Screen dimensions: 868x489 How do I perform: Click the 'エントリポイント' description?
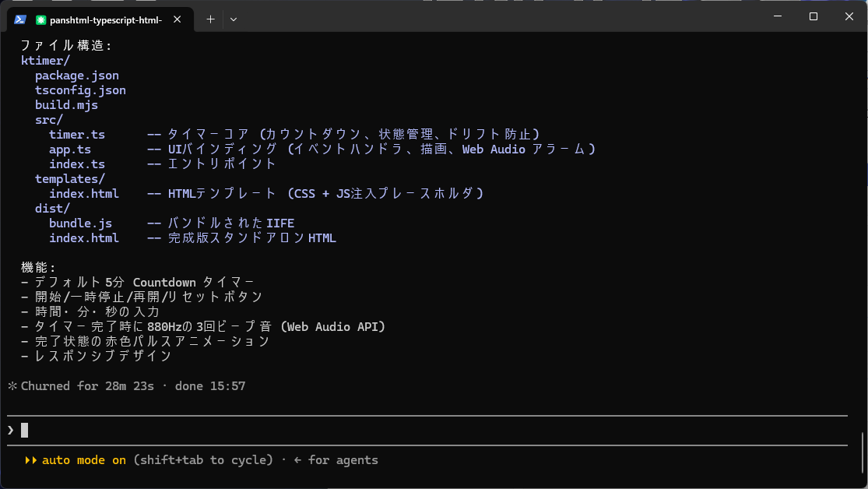click(x=221, y=164)
